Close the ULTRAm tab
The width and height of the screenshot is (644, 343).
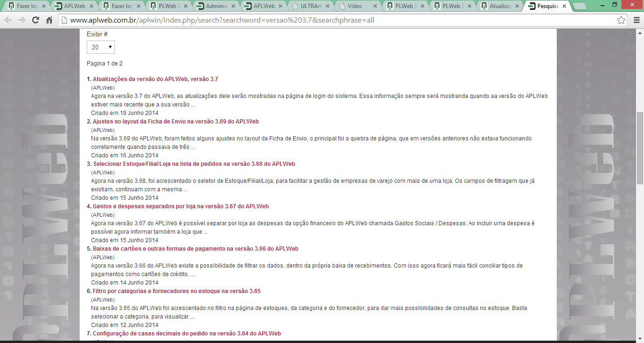pyautogui.click(x=328, y=6)
